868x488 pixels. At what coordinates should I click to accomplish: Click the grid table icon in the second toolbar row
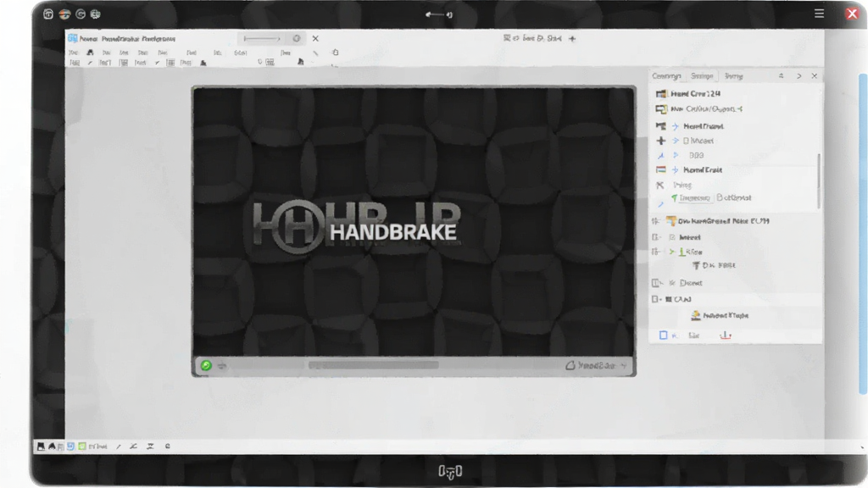tap(170, 63)
